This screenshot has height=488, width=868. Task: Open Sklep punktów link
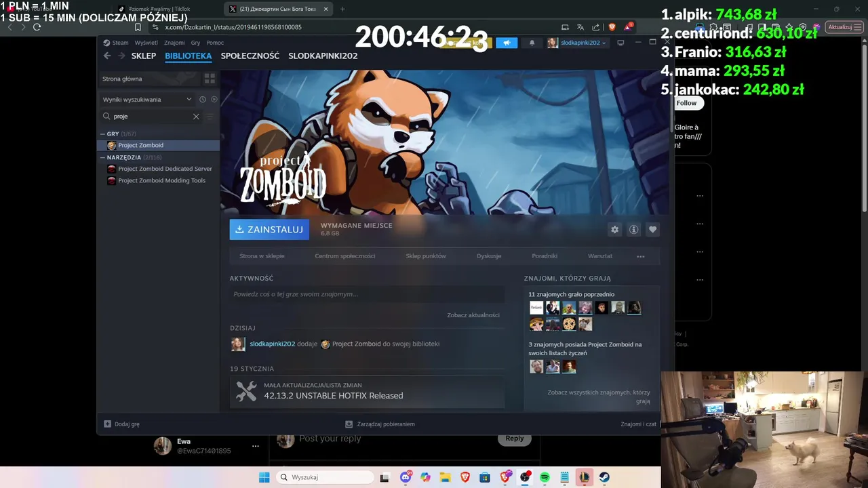(x=426, y=256)
